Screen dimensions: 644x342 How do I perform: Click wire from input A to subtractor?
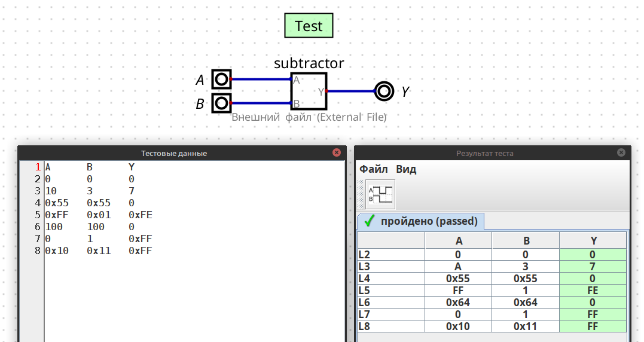pos(261,80)
